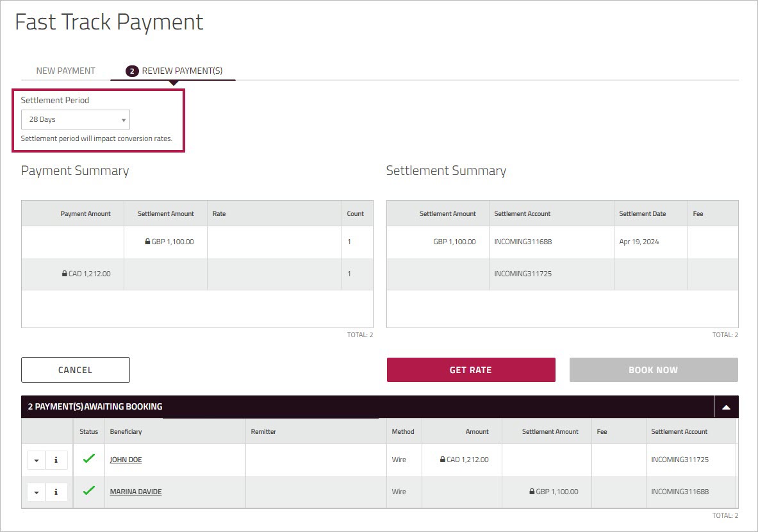This screenshot has height=532, width=758.
Task: Click the Book Now button
Action: (x=654, y=370)
